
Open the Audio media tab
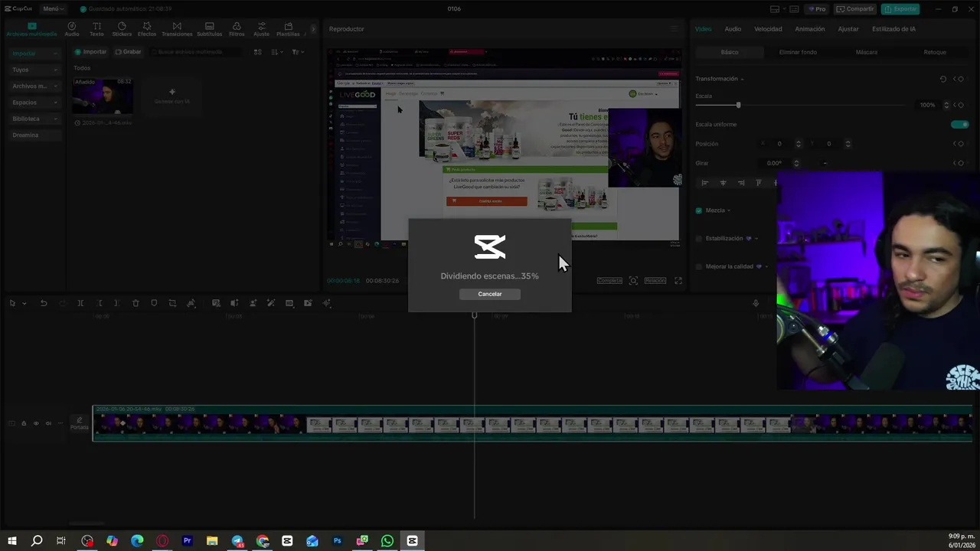[72, 29]
